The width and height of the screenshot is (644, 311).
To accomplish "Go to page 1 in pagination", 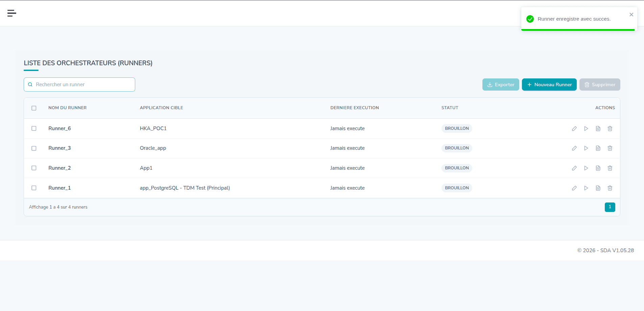I will coord(610,207).
